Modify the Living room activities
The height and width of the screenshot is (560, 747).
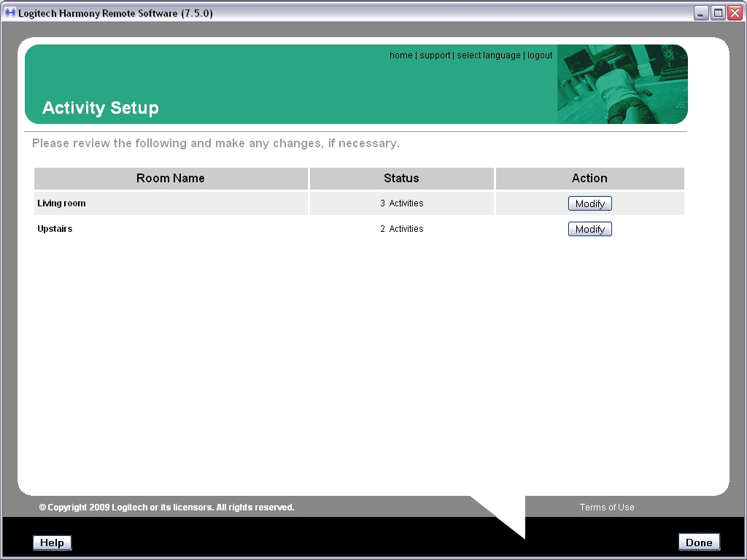click(589, 203)
